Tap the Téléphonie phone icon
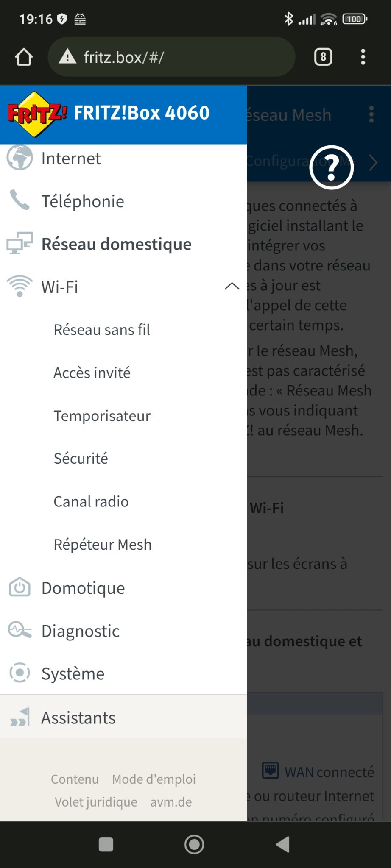Image resolution: width=391 pixels, height=868 pixels. coord(20,201)
